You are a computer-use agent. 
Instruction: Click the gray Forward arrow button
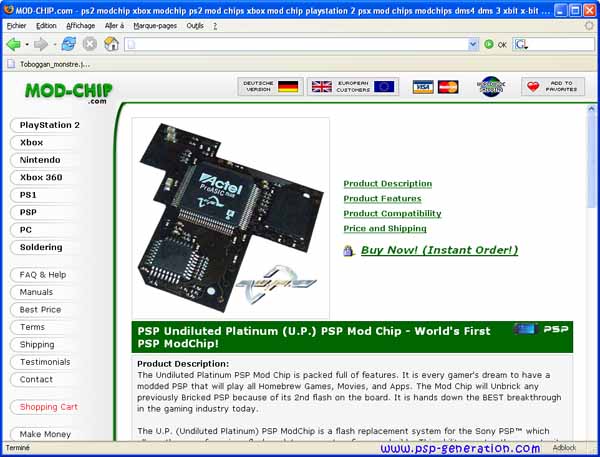click(x=41, y=44)
